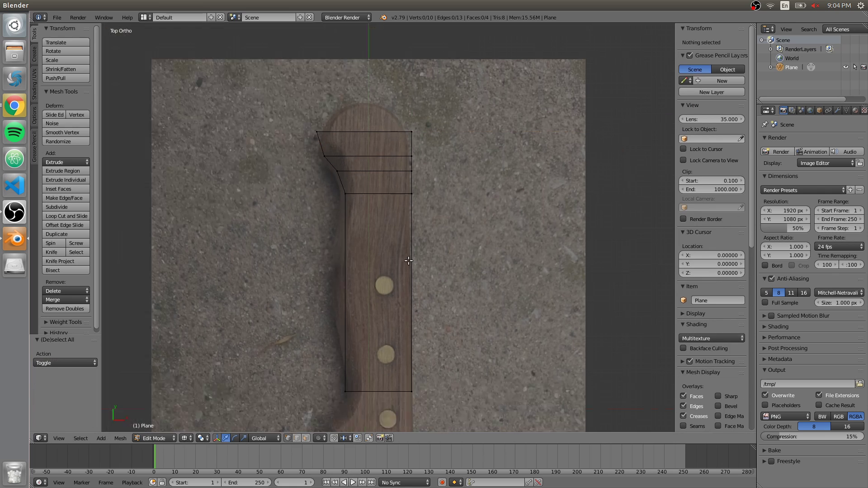
Task: Open the File menu
Action: click(57, 17)
